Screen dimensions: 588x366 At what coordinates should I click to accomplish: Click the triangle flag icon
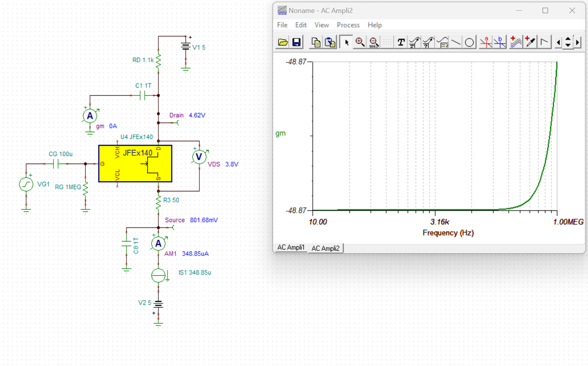[x=544, y=42]
